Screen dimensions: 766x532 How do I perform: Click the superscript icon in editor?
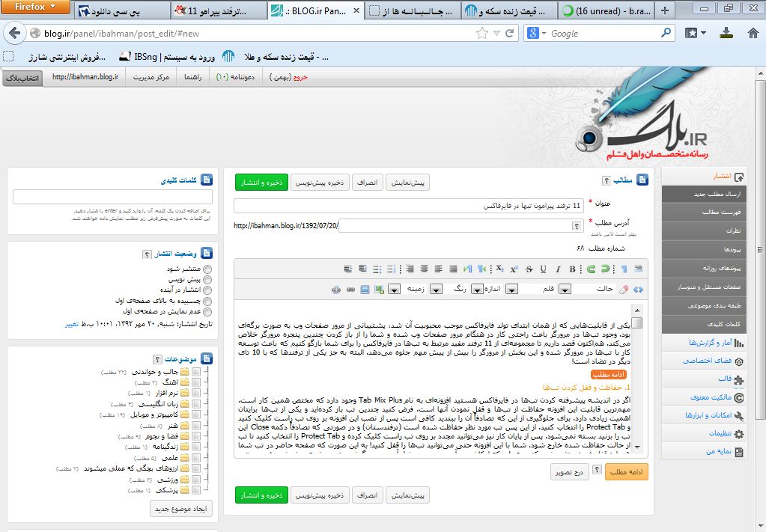point(514,269)
